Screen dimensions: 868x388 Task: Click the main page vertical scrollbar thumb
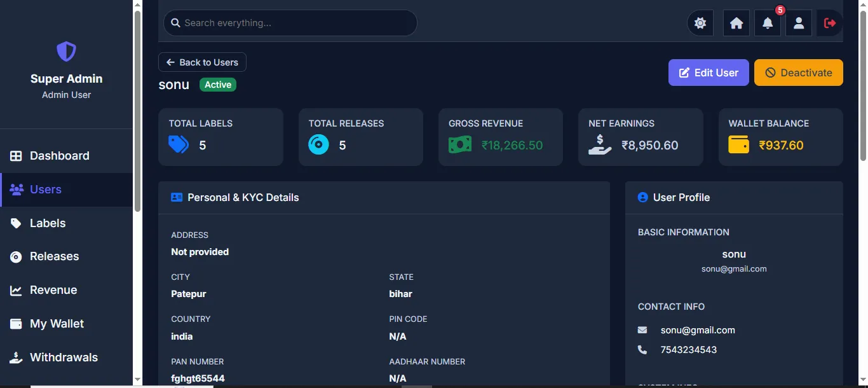[x=863, y=86]
